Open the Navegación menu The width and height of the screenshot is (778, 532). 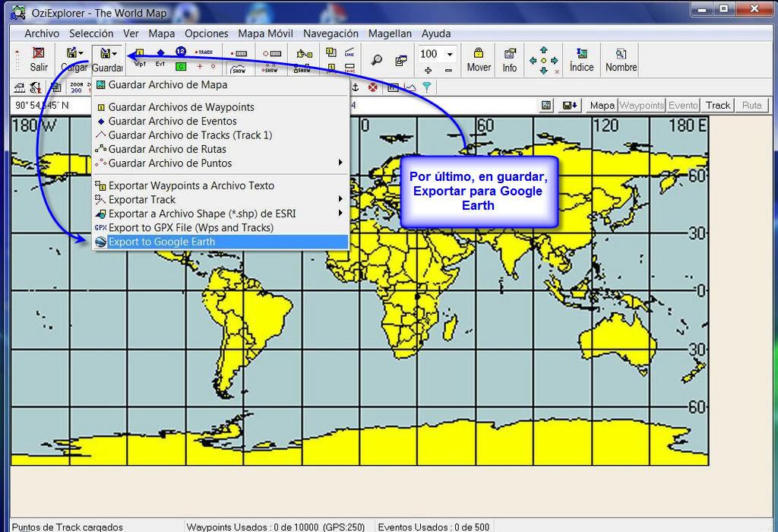pyautogui.click(x=330, y=33)
